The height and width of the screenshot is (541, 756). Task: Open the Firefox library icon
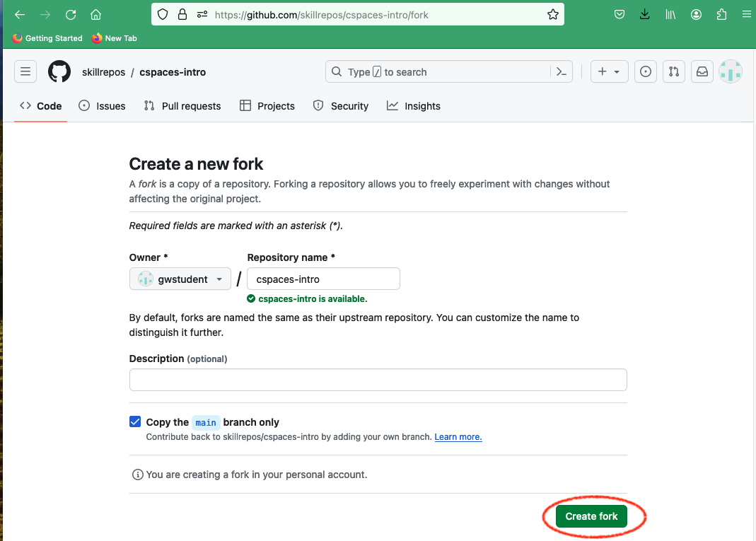(x=670, y=14)
